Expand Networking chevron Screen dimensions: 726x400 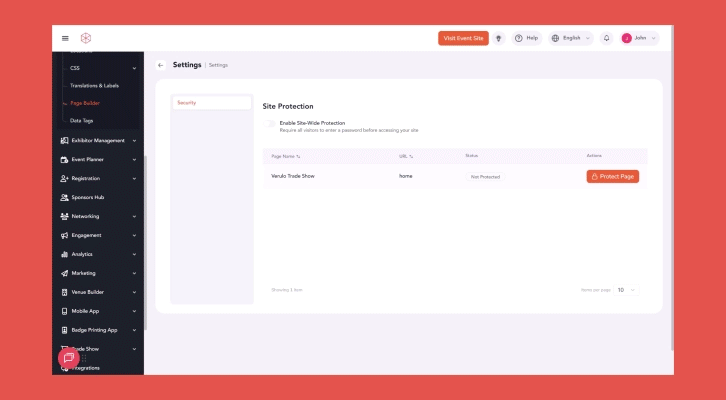pos(134,217)
